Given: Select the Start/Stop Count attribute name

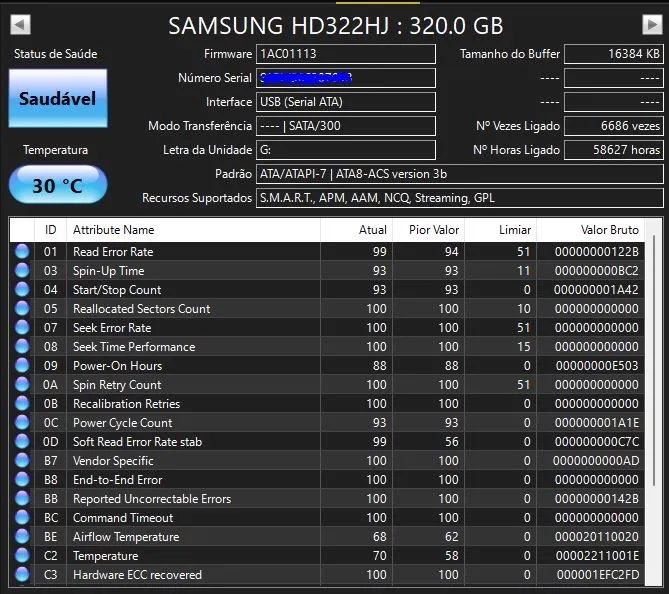Looking at the screenshot, I should click(x=117, y=290).
